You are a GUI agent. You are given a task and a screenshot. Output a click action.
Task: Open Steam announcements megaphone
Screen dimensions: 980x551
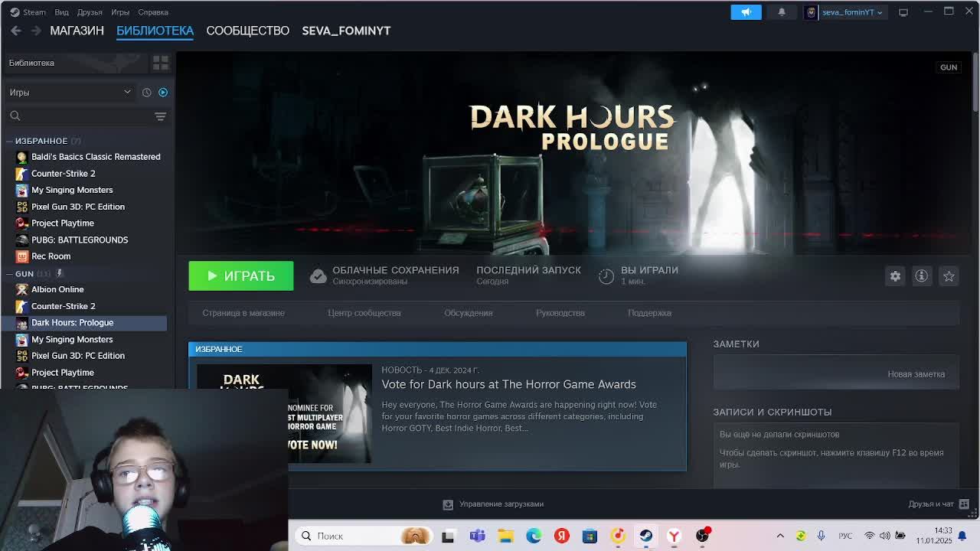click(x=746, y=11)
